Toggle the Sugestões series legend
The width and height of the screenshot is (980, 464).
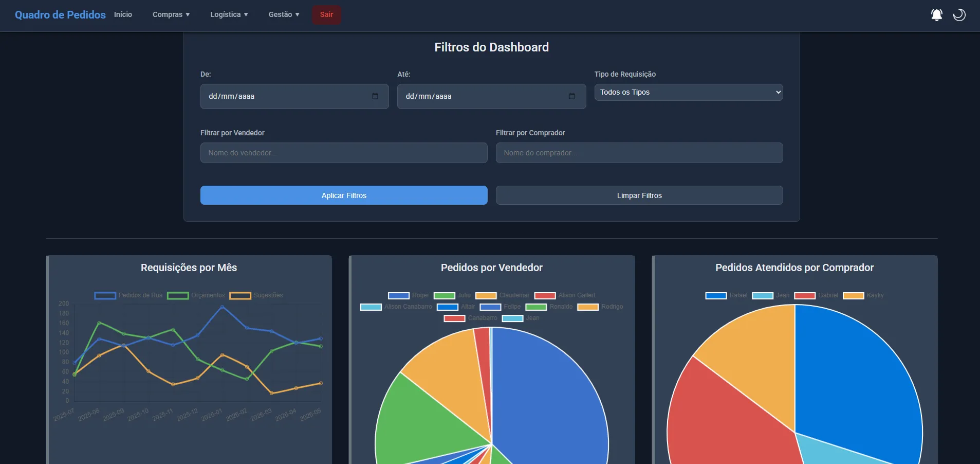pos(256,295)
